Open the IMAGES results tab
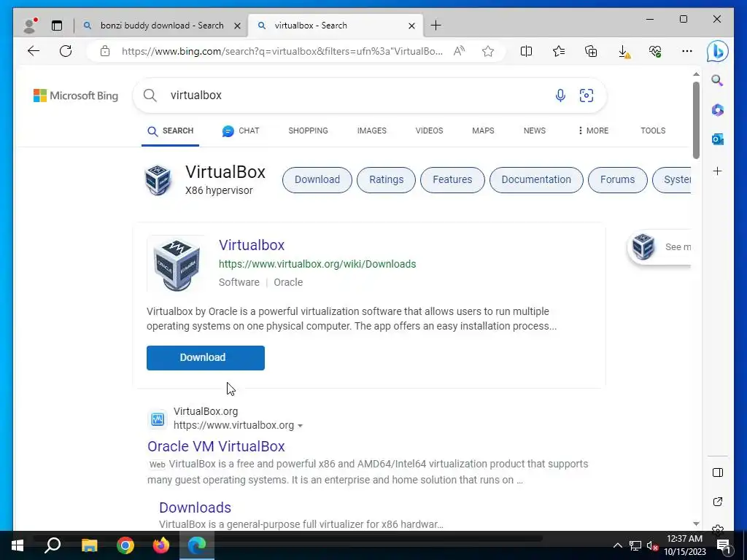The height and width of the screenshot is (560, 747). [371, 131]
